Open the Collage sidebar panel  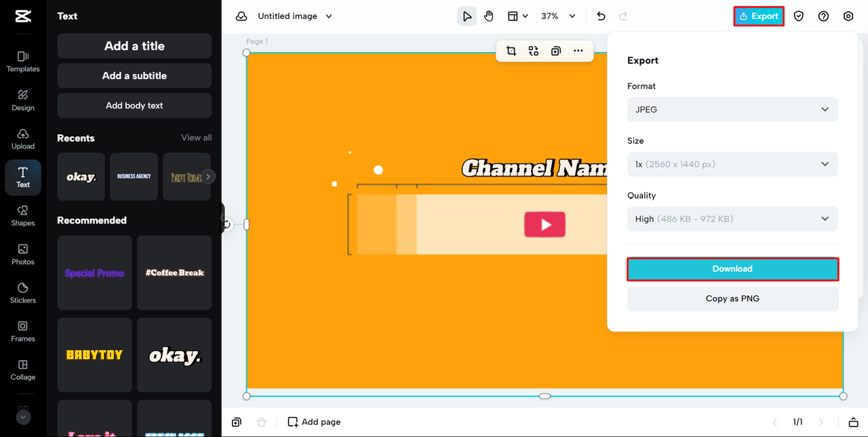[x=23, y=369]
